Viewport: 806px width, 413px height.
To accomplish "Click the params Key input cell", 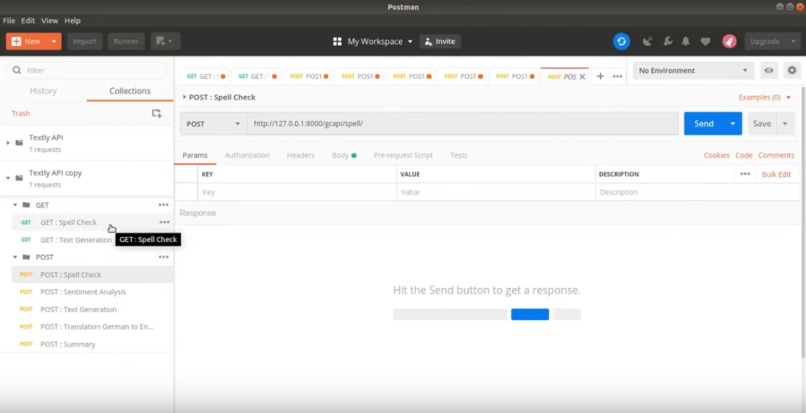I will tap(297, 192).
